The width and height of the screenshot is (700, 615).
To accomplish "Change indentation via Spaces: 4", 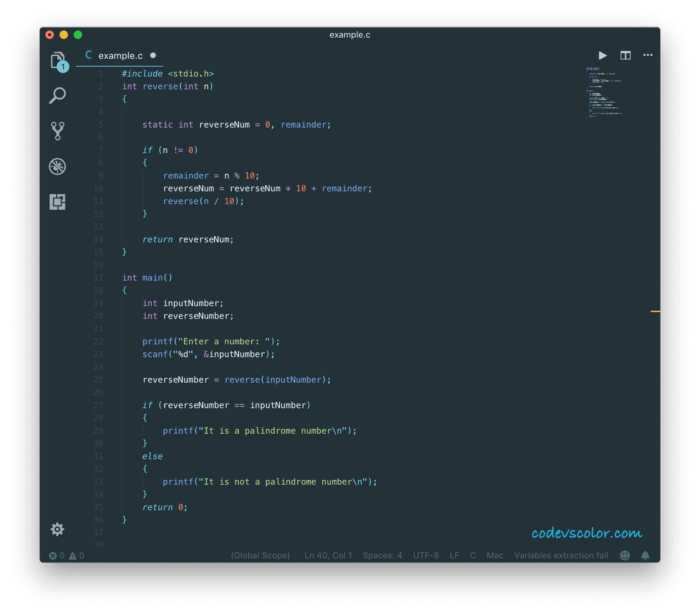I will click(x=382, y=555).
